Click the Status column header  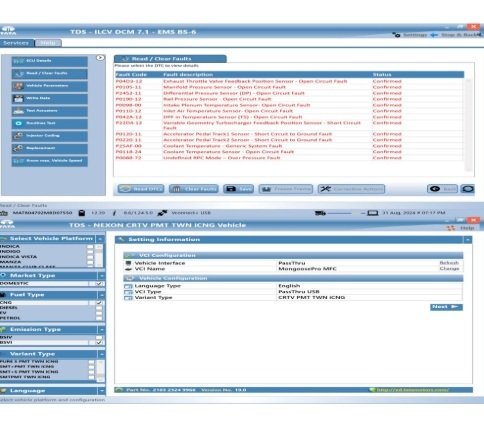tap(382, 75)
